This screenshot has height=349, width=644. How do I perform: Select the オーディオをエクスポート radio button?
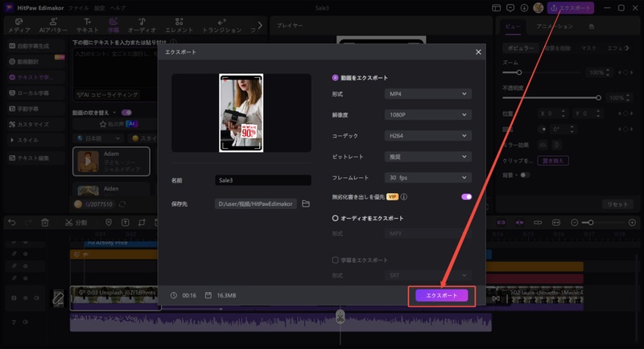[x=335, y=218]
